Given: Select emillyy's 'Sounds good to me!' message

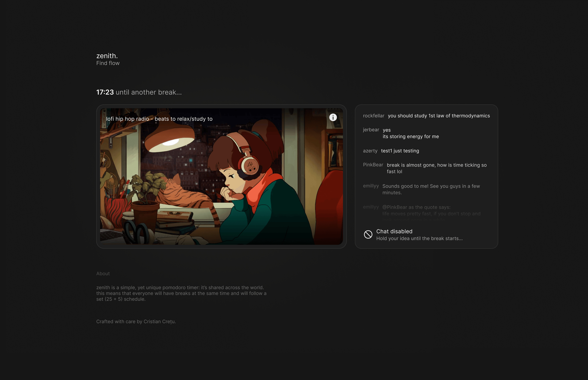Looking at the screenshot, I should click(x=431, y=189).
